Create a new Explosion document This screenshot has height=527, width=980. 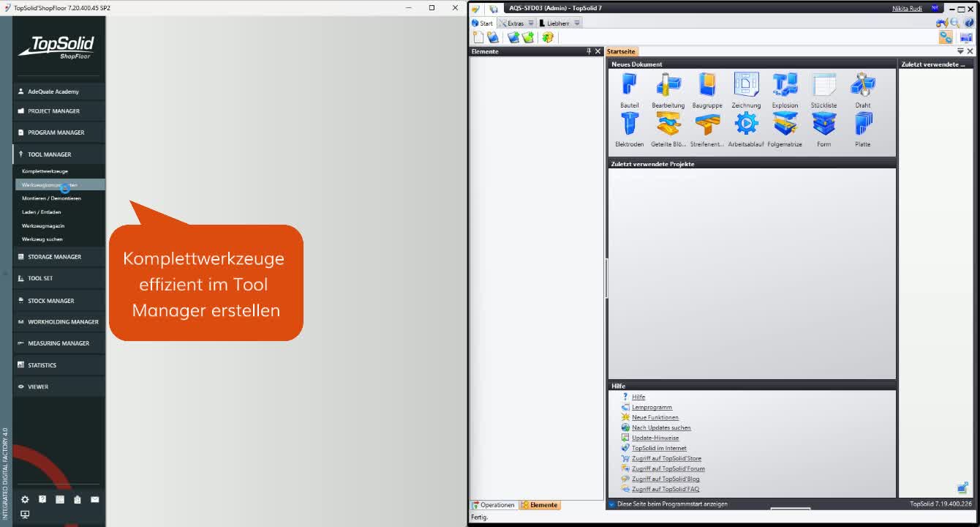click(785, 91)
